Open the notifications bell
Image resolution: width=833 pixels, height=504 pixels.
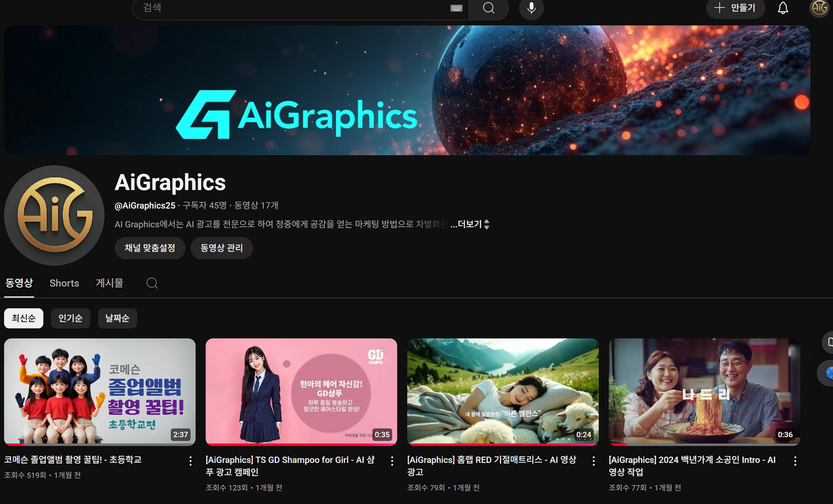point(783,8)
